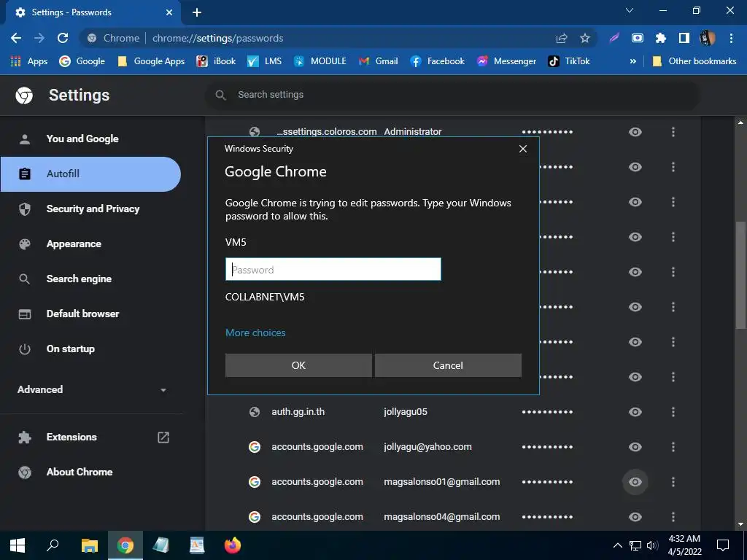The image size is (747, 560).
Task: Click the Search settings box
Action: (x=452, y=95)
